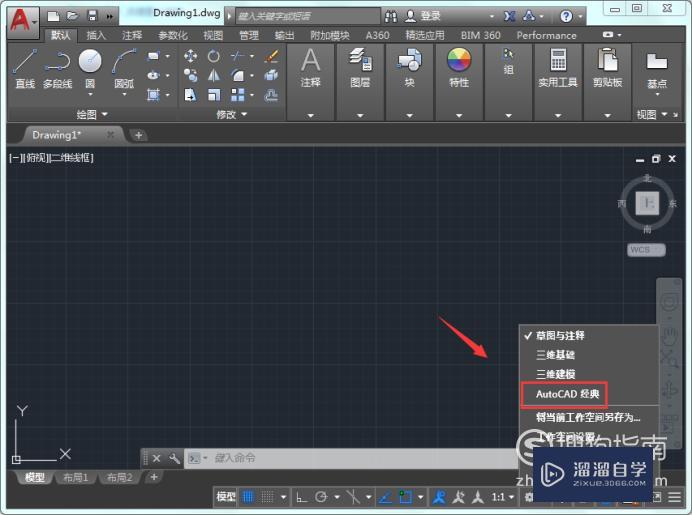Open the 圆 circle options dropdown arrow
Viewport: 692px width, 515px height.
tap(90, 94)
